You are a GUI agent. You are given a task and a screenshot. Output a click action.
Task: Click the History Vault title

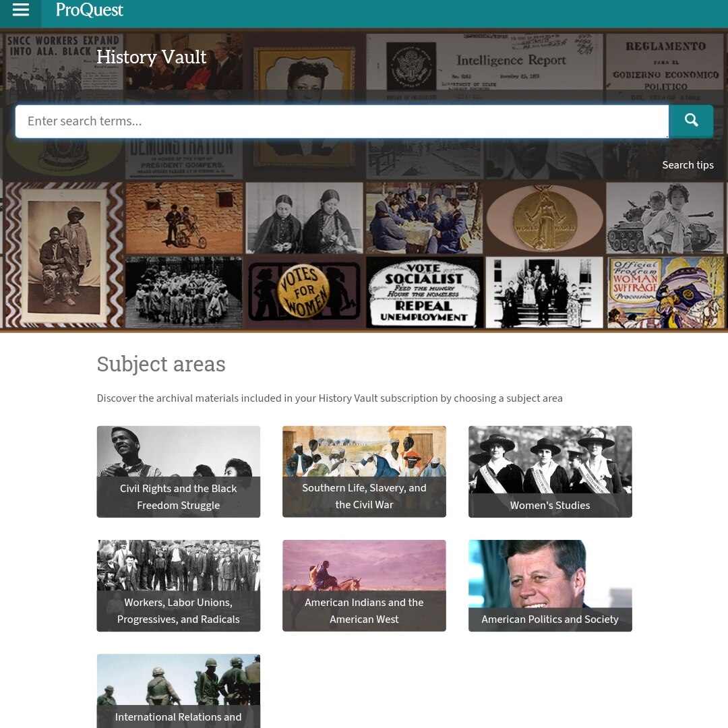pyautogui.click(x=152, y=57)
